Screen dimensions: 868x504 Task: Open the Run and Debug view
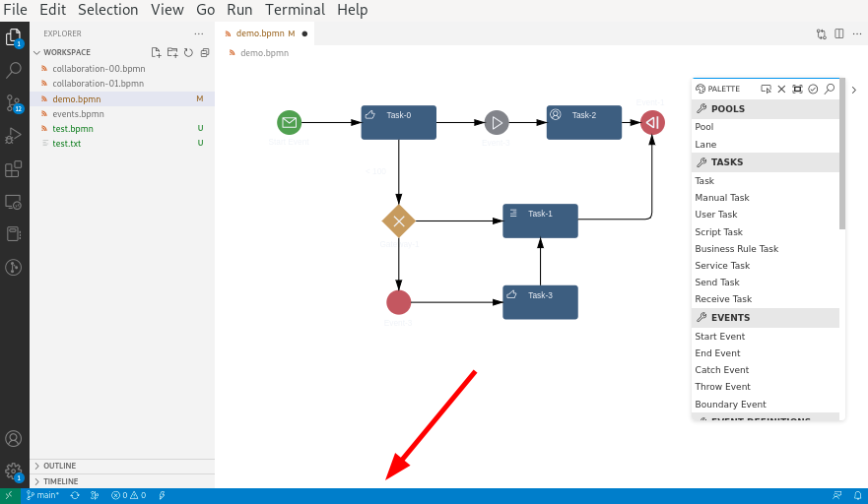13,136
